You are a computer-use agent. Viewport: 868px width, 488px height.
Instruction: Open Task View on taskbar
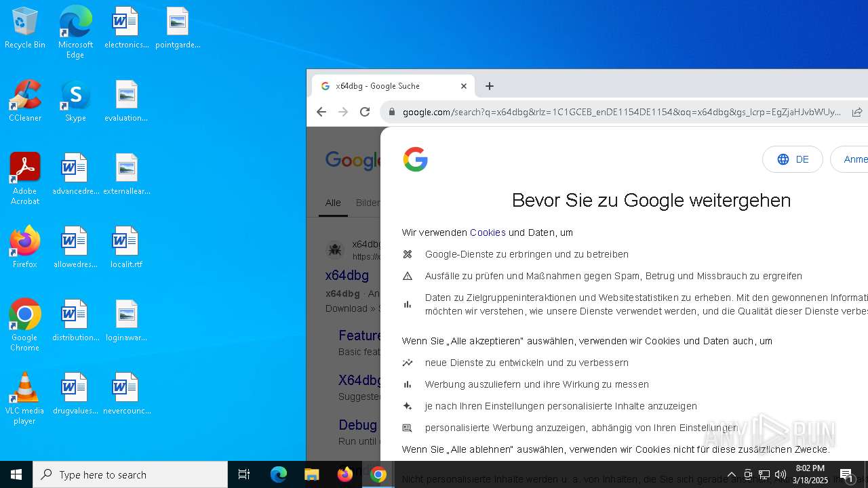[x=244, y=474]
